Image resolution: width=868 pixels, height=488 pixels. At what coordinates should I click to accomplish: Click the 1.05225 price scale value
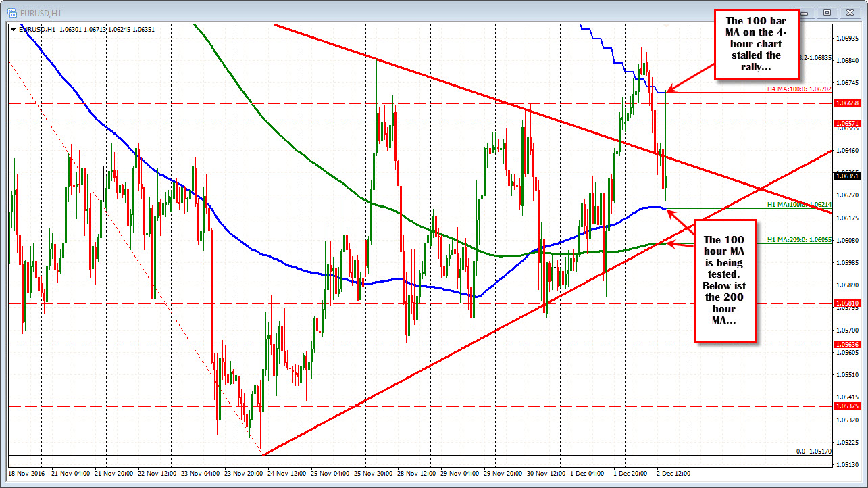pyautogui.click(x=847, y=442)
